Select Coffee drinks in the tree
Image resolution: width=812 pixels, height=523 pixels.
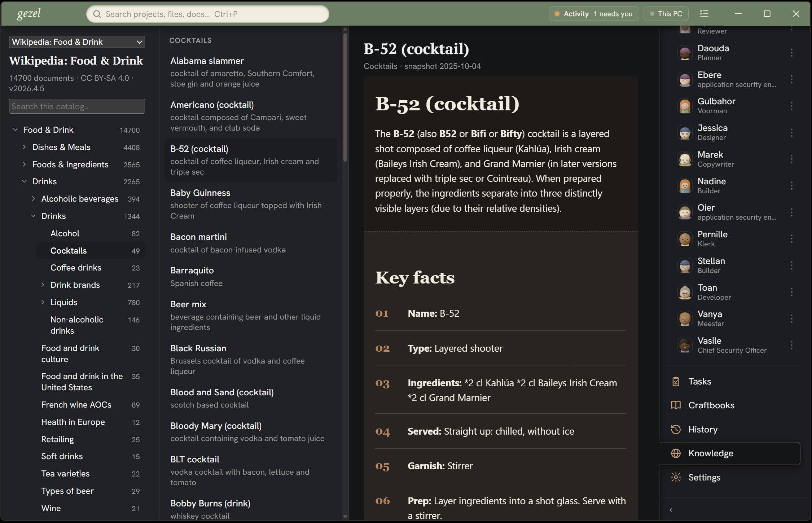point(91,268)
